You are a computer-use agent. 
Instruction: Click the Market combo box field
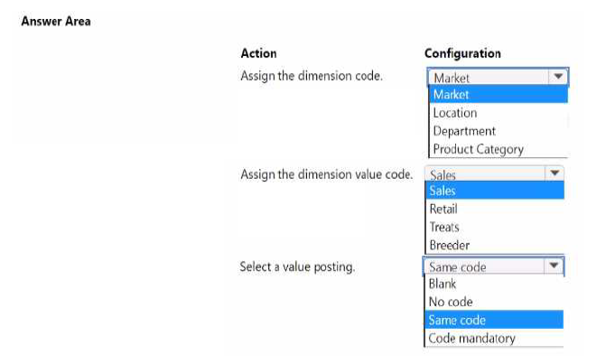498,77
